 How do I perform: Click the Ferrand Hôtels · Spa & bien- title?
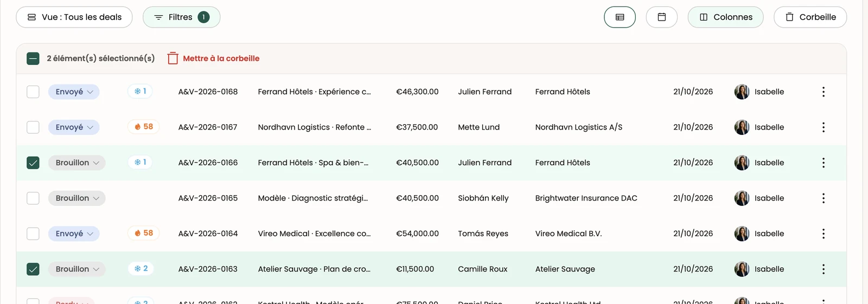tap(313, 163)
